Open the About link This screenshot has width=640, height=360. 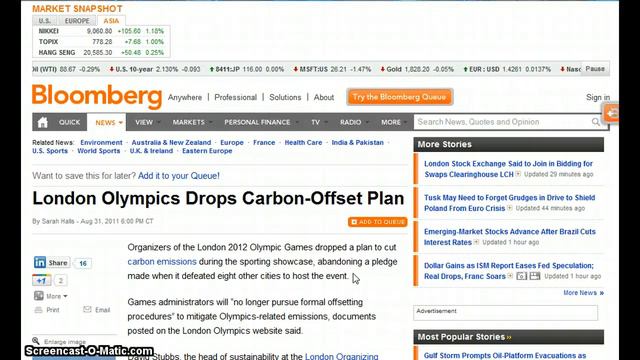(x=324, y=97)
